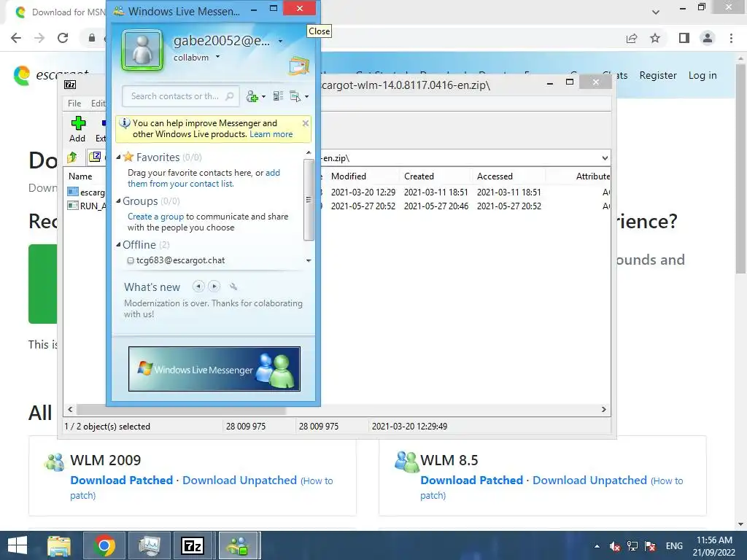Open the display name dropdown arrow
The width and height of the screenshot is (747, 560).
pos(281,42)
